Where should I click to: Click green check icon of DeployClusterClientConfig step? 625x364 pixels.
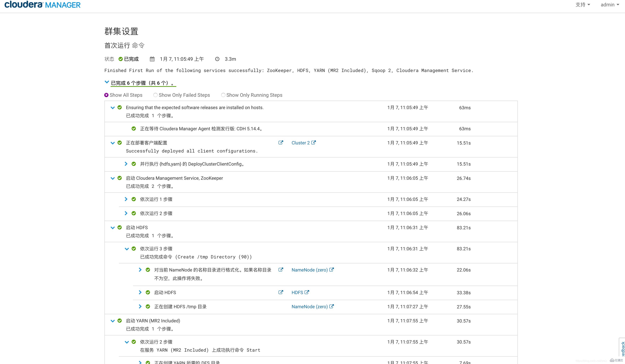coord(134,164)
